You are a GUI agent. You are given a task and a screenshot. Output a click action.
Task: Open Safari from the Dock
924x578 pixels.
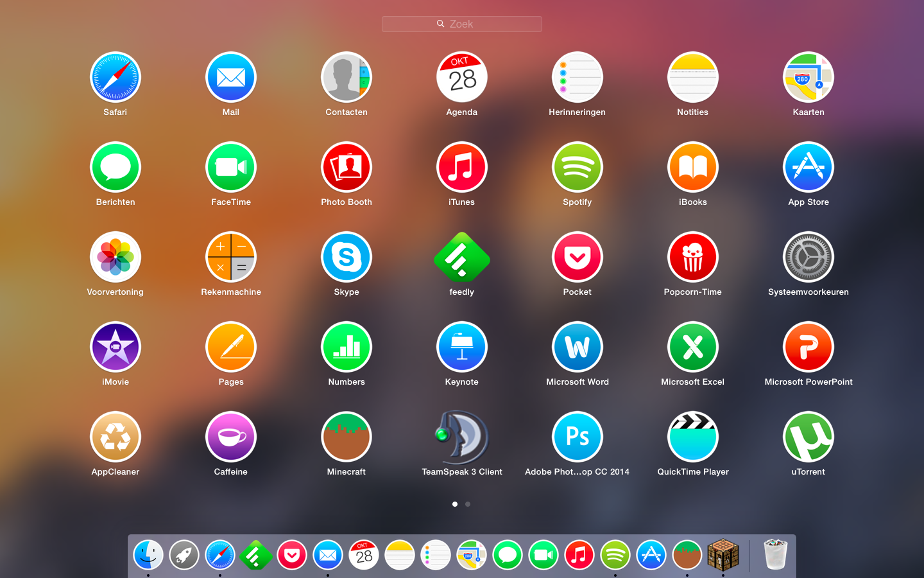[x=220, y=555]
